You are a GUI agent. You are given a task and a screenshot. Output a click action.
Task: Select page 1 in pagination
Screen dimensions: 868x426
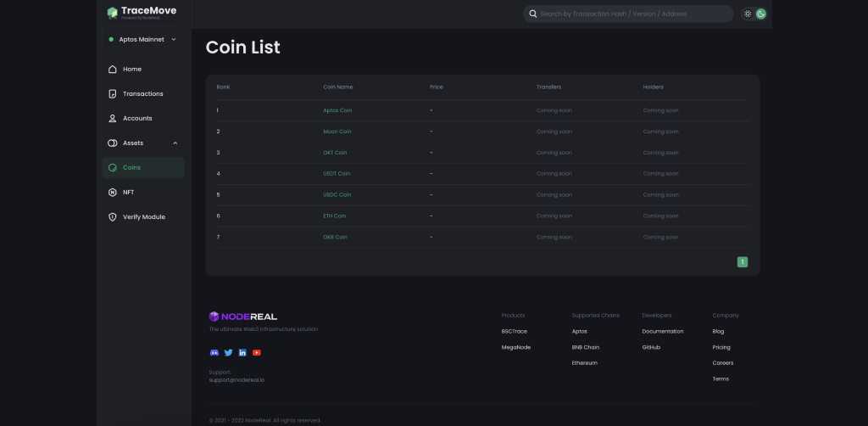[x=743, y=262]
